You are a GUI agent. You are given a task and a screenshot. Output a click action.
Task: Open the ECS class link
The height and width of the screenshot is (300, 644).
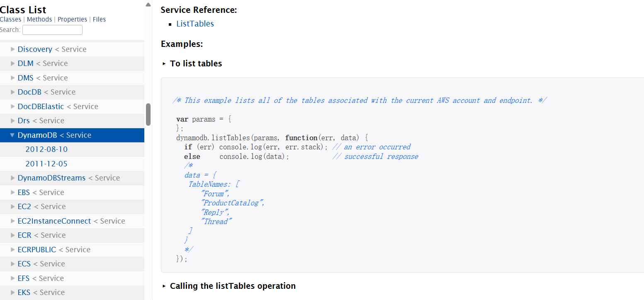tap(24, 264)
